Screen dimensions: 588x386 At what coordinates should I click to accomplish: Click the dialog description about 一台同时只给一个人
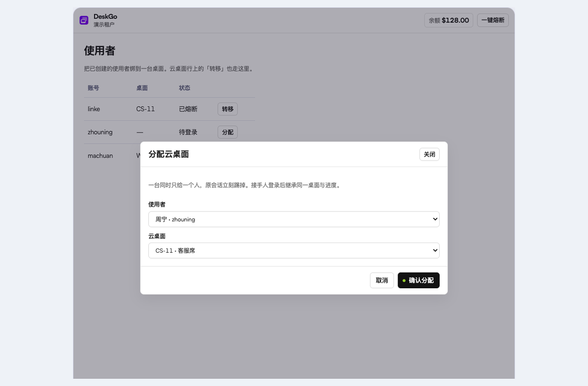click(245, 185)
